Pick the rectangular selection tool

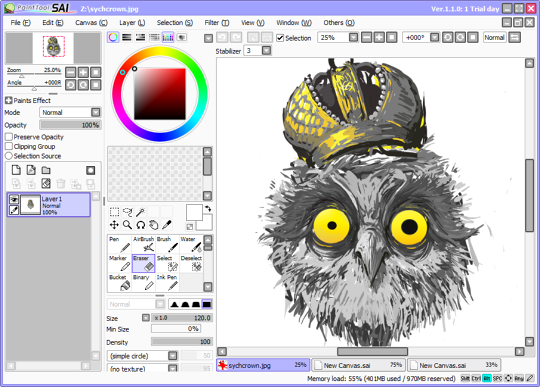[x=114, y=211]
